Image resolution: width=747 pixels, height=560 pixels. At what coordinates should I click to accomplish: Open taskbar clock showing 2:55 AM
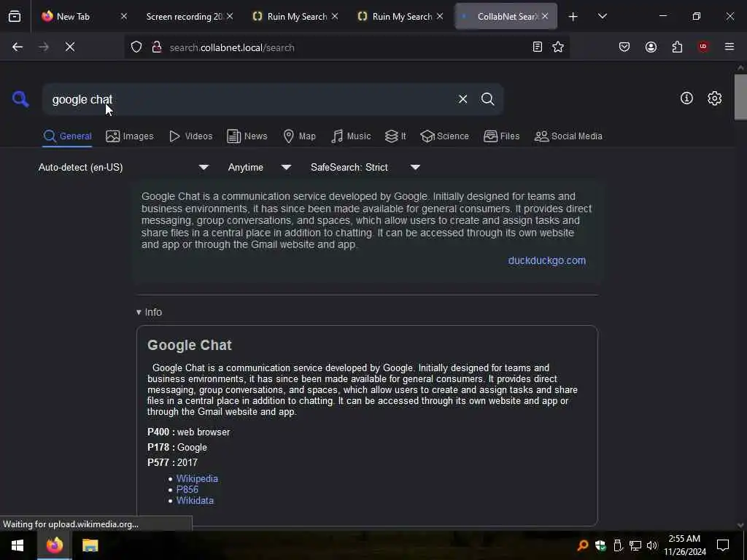click(684, 545)
